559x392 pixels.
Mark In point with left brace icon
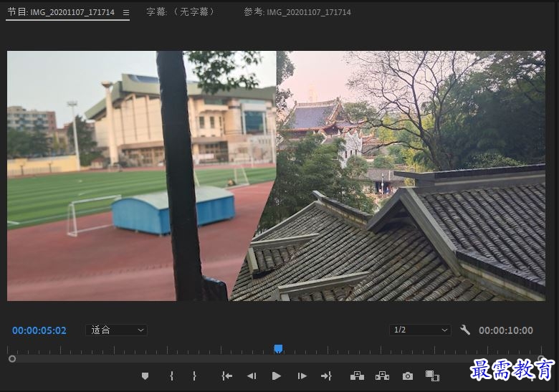tap(171, 376)
